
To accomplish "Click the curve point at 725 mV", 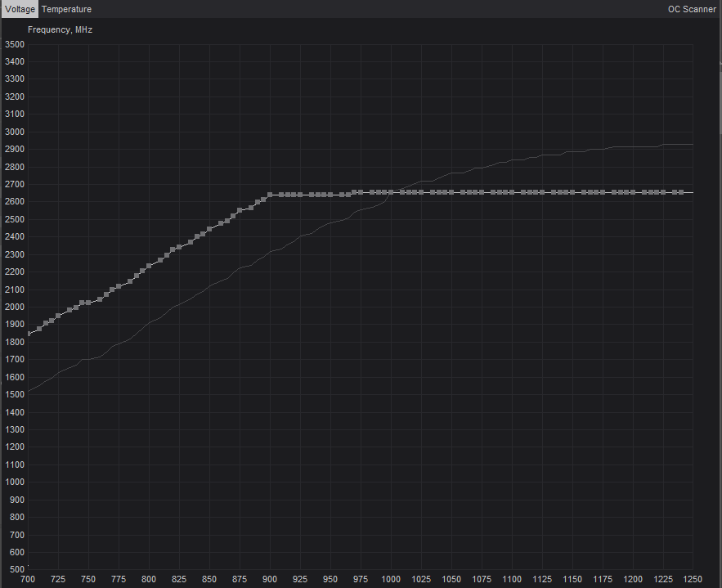I will click(58, 315).
